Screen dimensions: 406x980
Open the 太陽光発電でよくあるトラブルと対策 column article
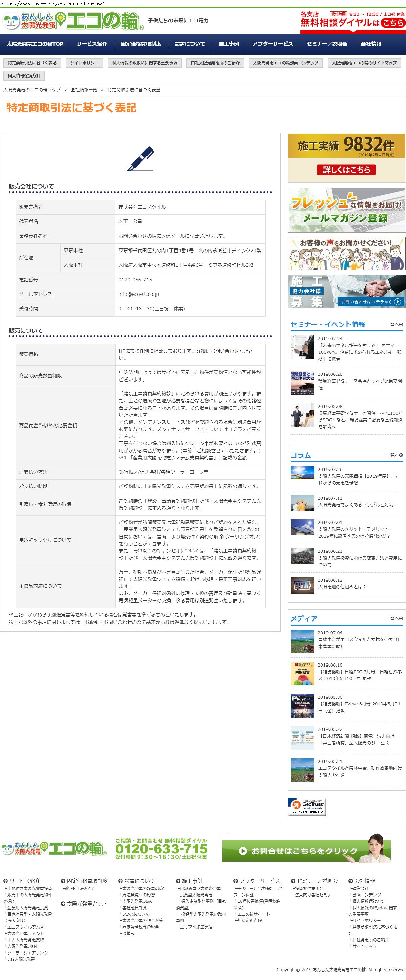[355, 504]
